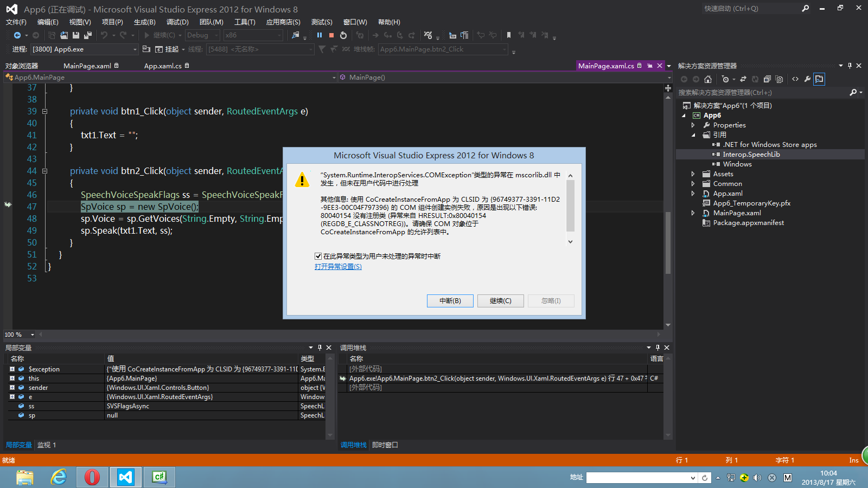Open the x86 platform dropdown

tap(253, 35)
